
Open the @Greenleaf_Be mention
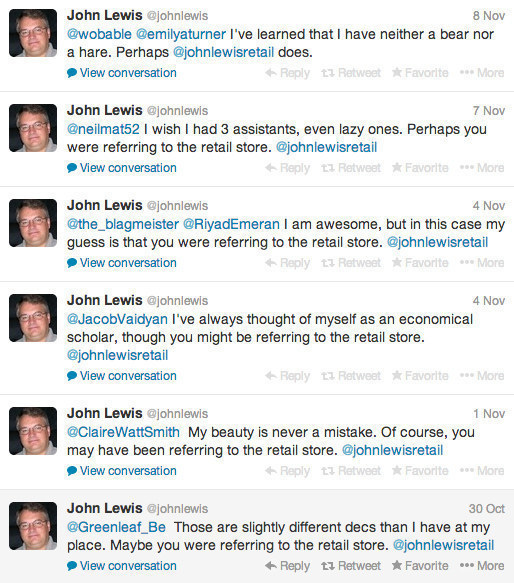116,527
